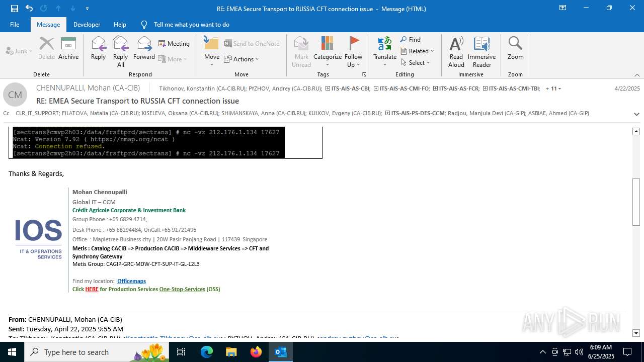The height and width of the screenshot is (362, 644).
Task: Undo the last action in title bar
Action: tap(29, 9)
